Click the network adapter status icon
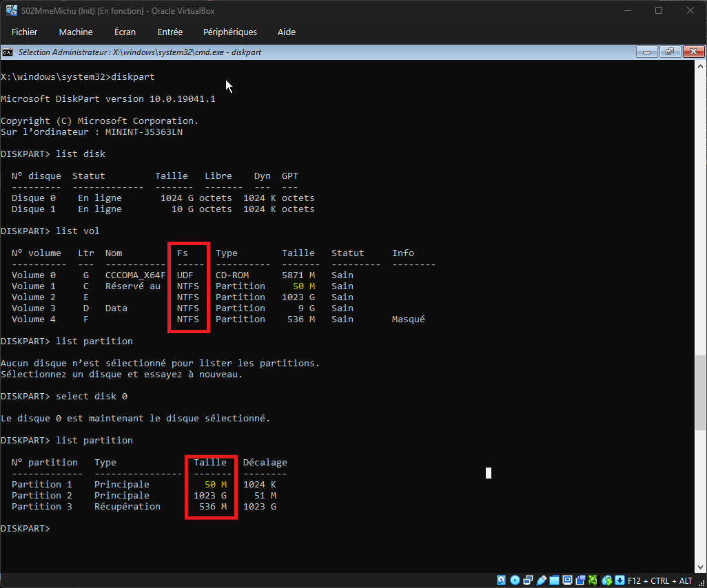The width and height of the screenshot is (707, 588). coord(528,580)
